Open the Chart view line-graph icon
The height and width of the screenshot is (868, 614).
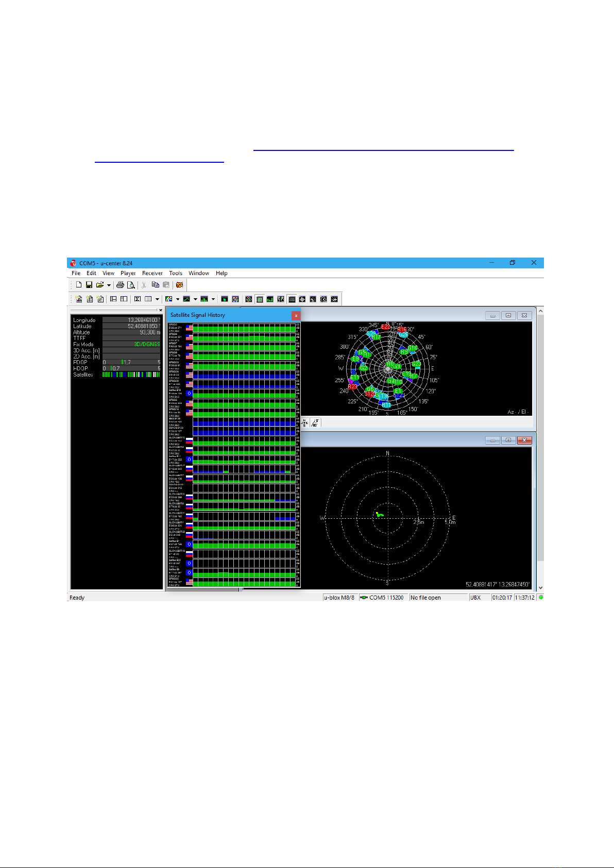[x=186, y=299]
